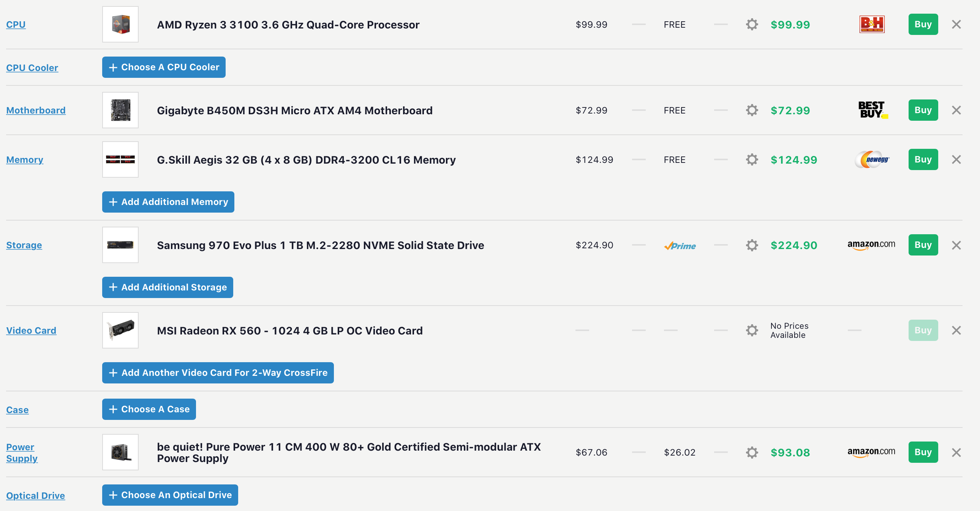The width and height of the screenshot is (980, 511).
Task: Open the Optical Drive category link
Action: (x=35, y=496)
